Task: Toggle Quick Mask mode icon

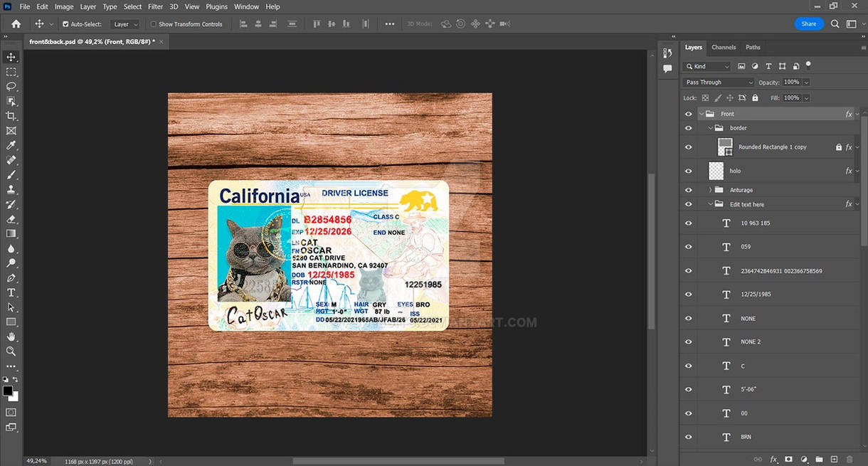Action: point(11,412)
